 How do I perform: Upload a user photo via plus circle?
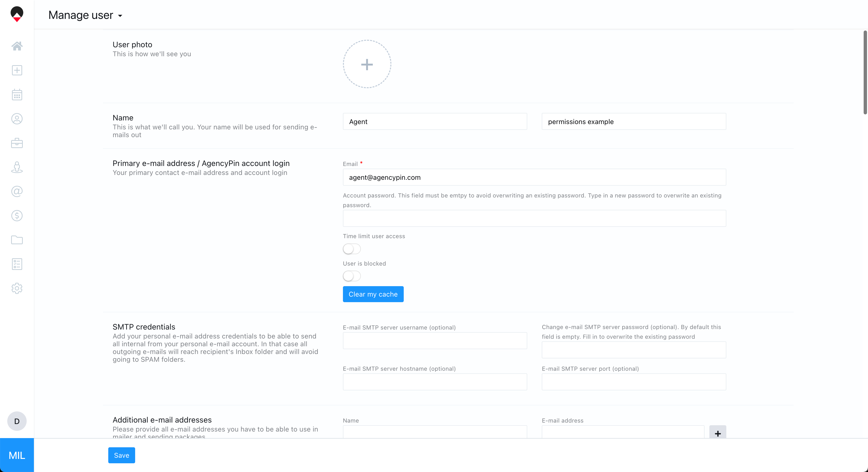367,64
